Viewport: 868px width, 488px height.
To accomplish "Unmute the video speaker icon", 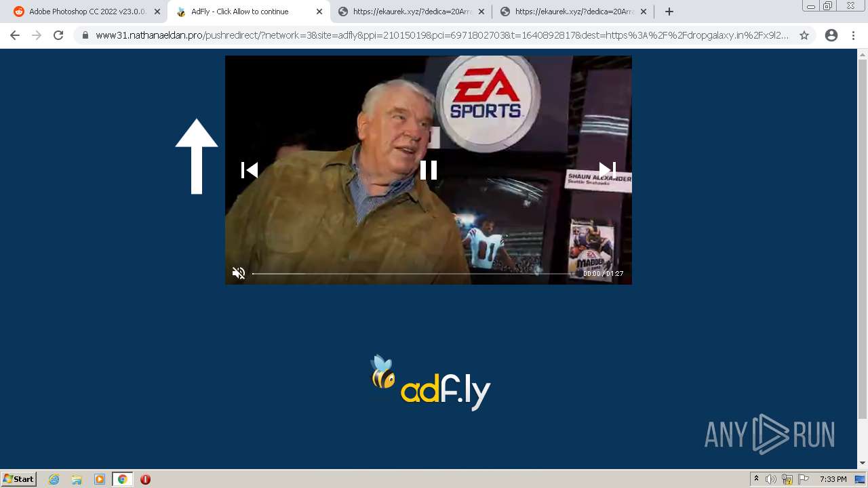I will [x=239, y=273].
